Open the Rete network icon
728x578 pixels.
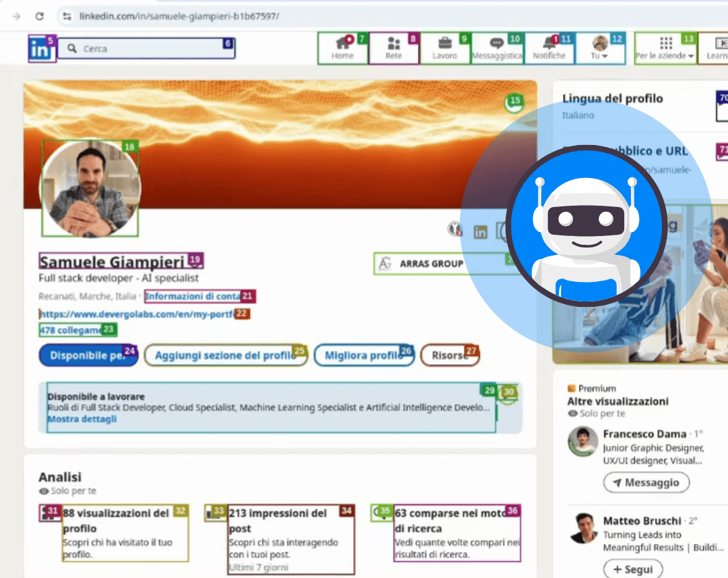pyautogui.click(x=394, y=45)
